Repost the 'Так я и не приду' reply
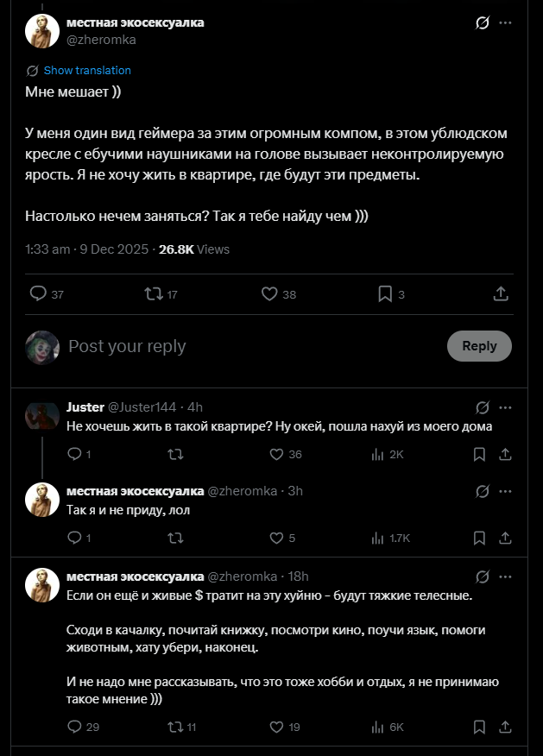Screen dimensions: 543x756 [174, 538]
